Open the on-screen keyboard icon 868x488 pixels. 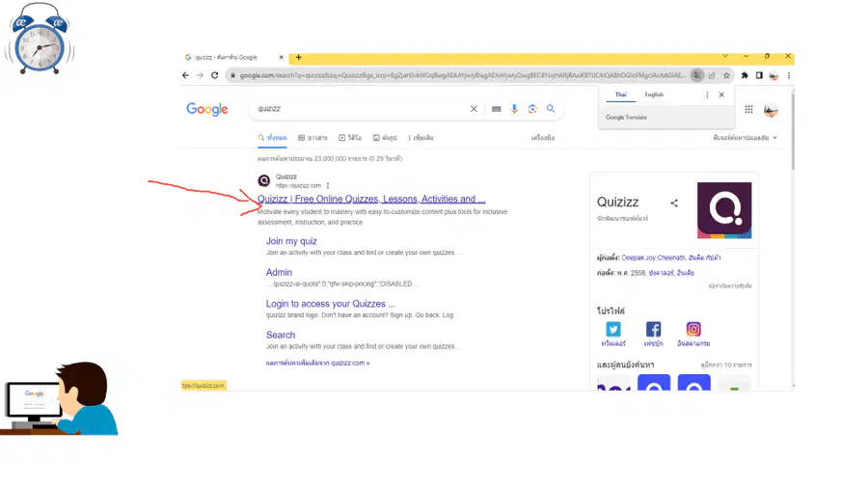click(x=496, y=109)
